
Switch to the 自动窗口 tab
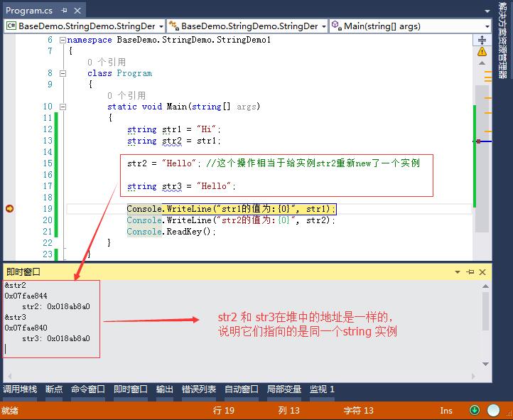pos(242,389)
